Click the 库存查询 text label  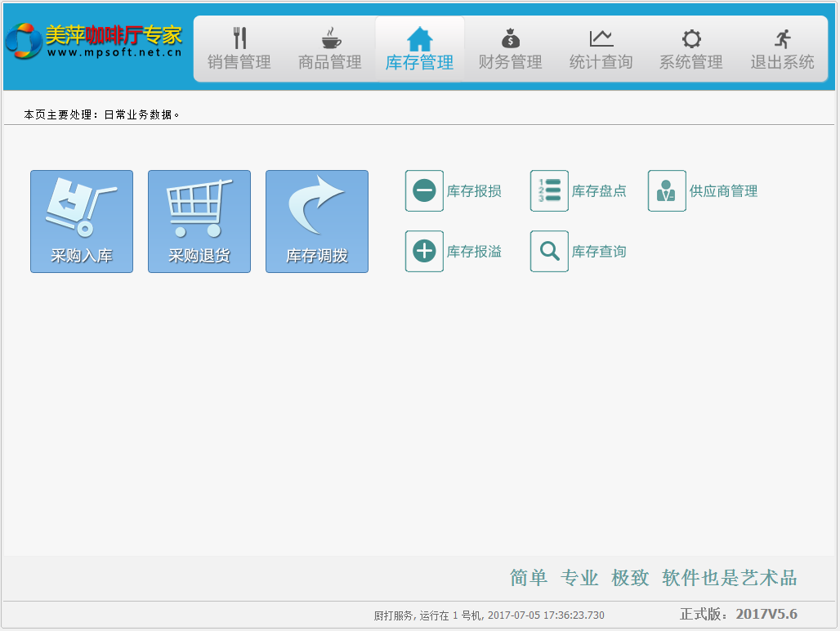(599, 252)
